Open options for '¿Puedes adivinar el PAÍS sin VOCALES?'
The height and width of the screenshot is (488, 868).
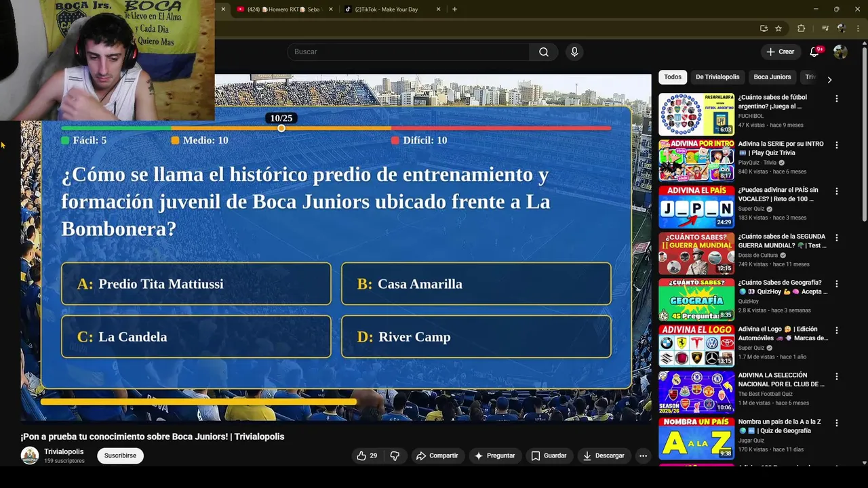click(x=836, y=191)
